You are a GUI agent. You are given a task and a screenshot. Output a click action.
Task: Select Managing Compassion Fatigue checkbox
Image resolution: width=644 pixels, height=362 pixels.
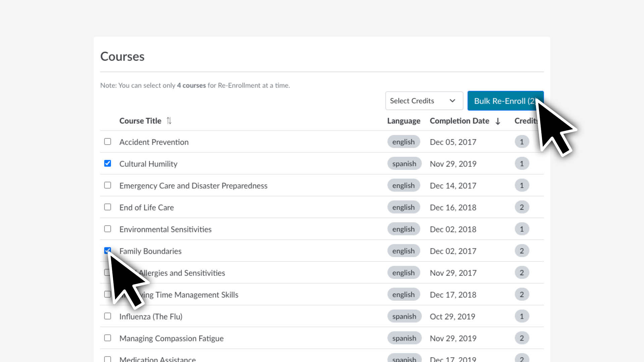(x=107, y=338)
